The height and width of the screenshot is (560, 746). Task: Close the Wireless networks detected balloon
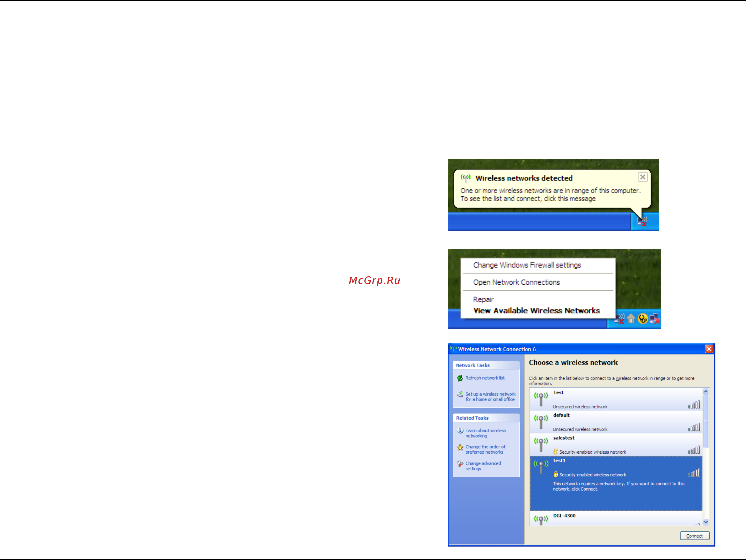[642, 177]
